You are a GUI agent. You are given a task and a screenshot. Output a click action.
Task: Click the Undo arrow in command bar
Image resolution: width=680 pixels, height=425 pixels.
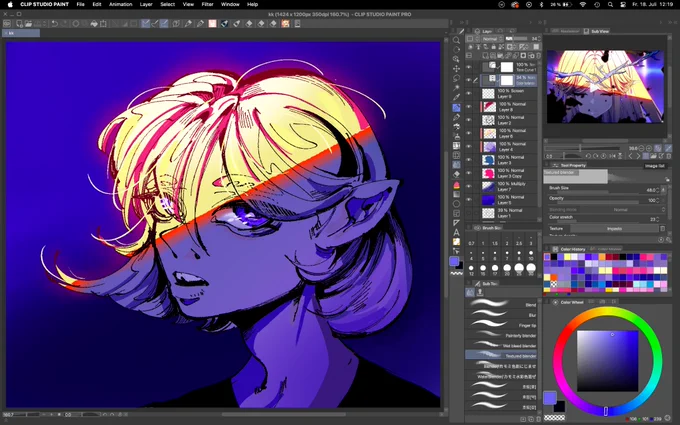point(55,24)
